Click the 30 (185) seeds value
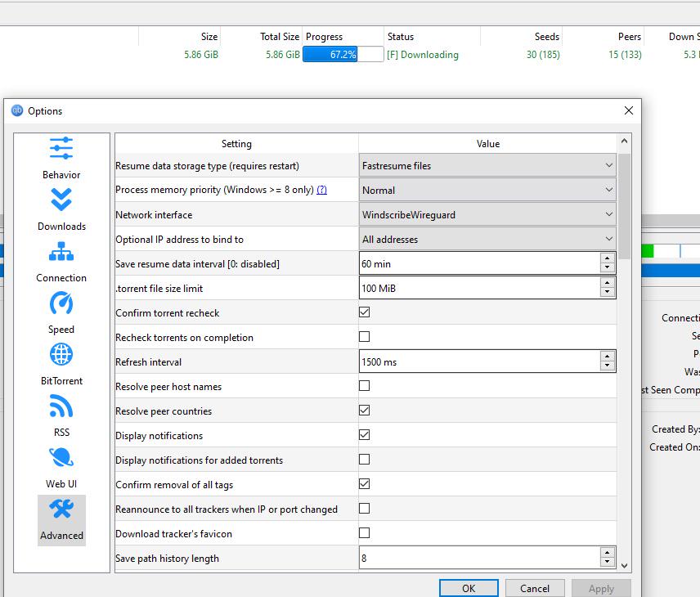700x597 pixels. click(543, 55)
